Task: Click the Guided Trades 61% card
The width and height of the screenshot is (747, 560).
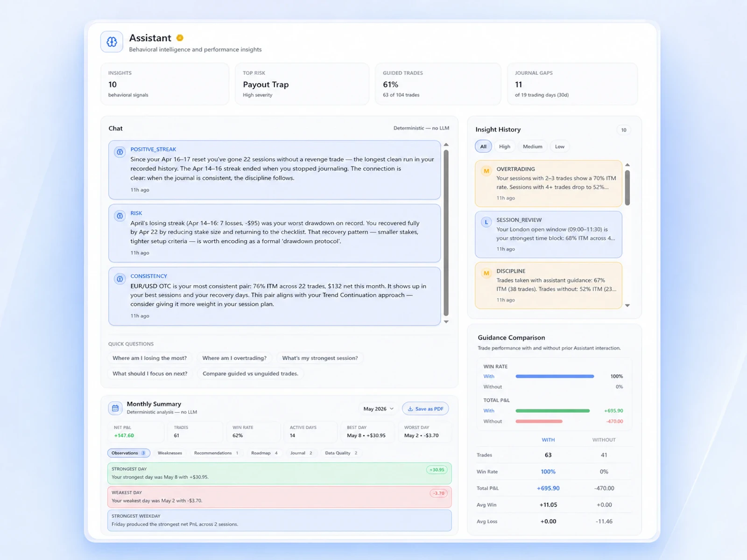Action: 438,84
